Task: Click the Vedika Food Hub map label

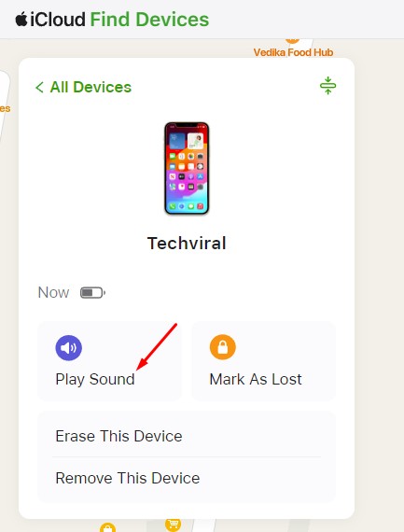Action: click(x=293, y=52)
